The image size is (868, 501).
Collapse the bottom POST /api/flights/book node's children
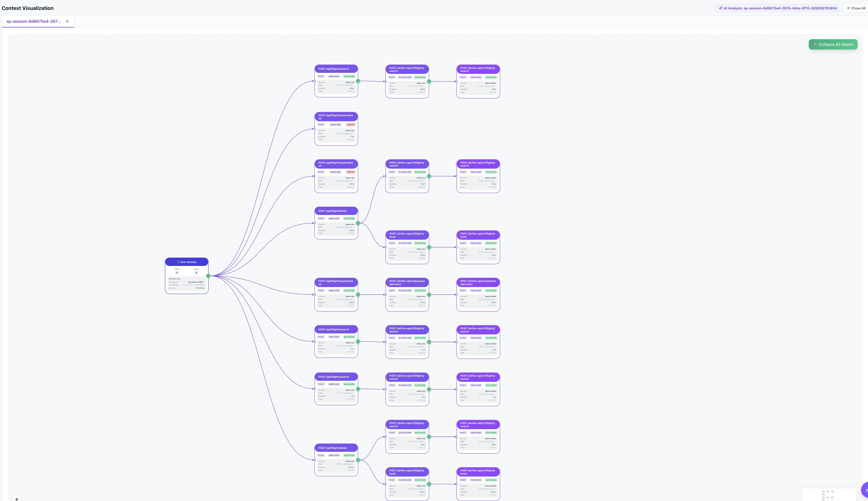point(358,460)
